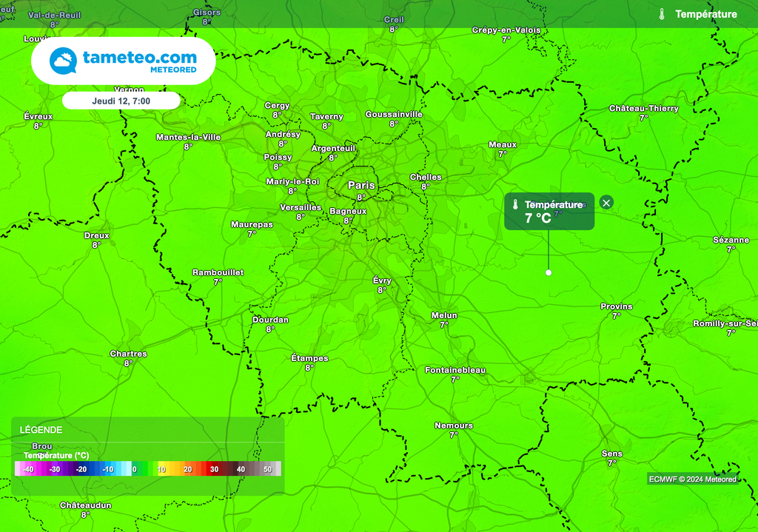Select the yellow 10 segment of the legend
The width and height of the screenshot is (758, 532).
click(x=161, y=469)
